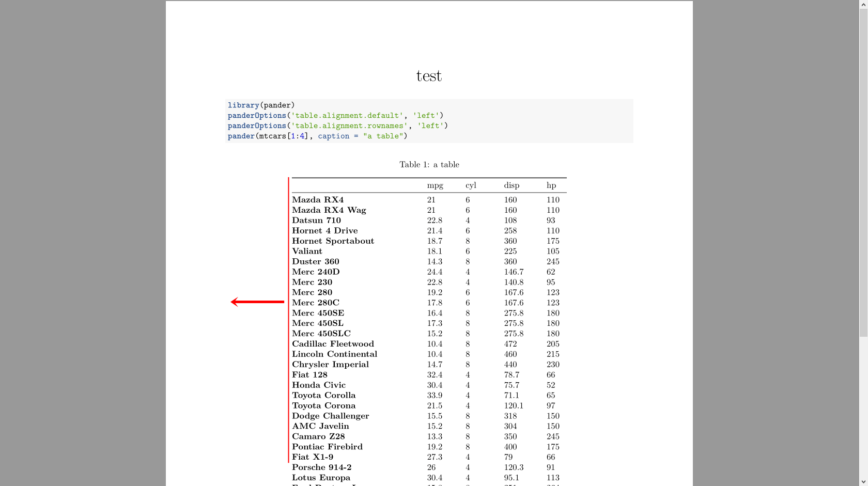Click the 'Hornet 4 Drive' row name
Image resolution: width=868 pixels, height=486 pixels.
tap(325, 230)
